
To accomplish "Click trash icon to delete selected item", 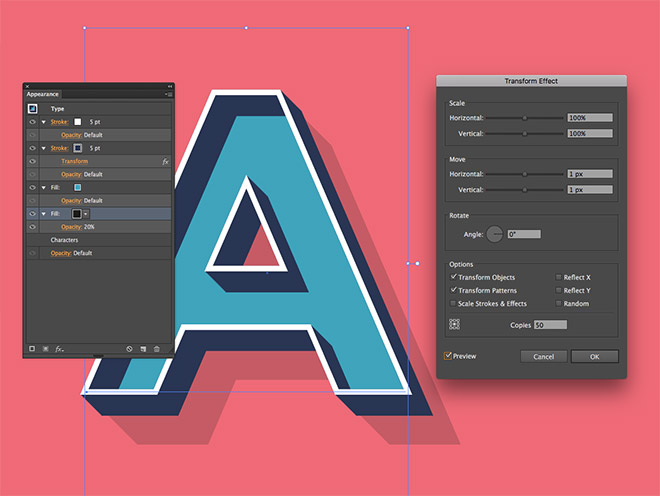I will click(x=157, y=348).
